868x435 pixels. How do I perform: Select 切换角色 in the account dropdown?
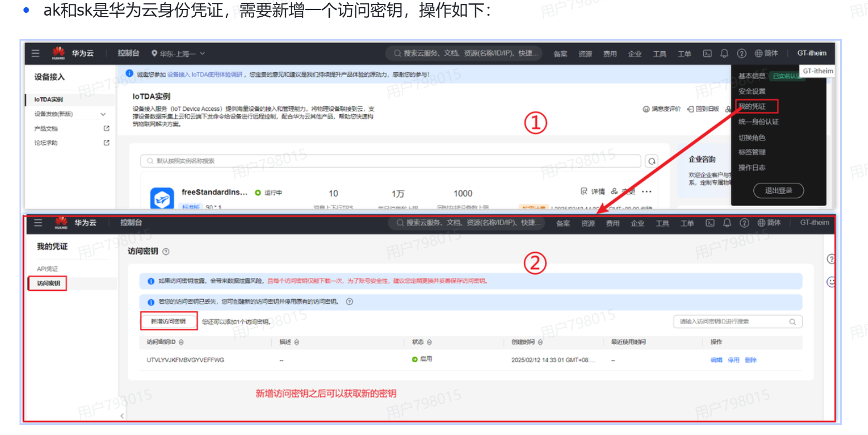coord(752,137)
